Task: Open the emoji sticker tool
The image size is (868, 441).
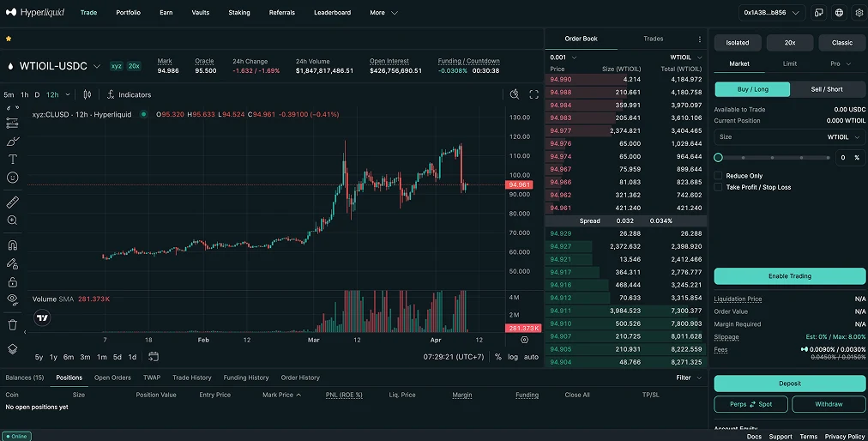Action: (x=12, y=178)
